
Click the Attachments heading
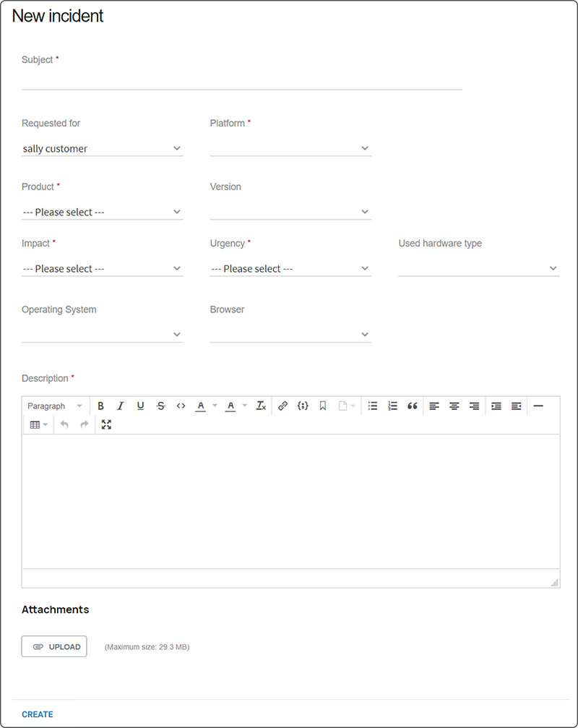pos(55,609)
